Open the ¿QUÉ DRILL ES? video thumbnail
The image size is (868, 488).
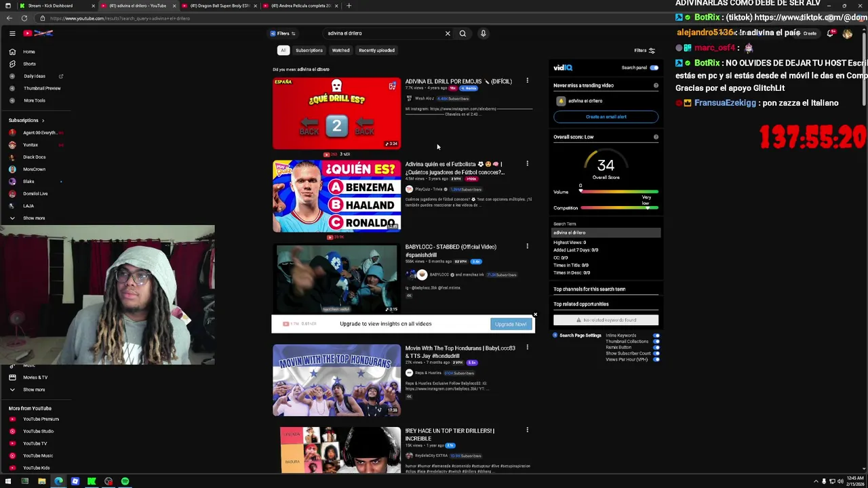point(336,113)
